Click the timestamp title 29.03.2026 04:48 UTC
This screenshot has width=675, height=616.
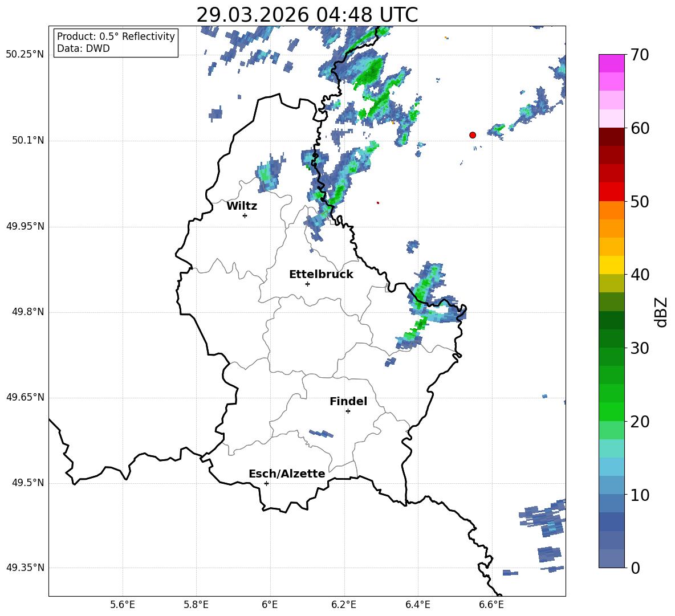(x=307, y=15)
